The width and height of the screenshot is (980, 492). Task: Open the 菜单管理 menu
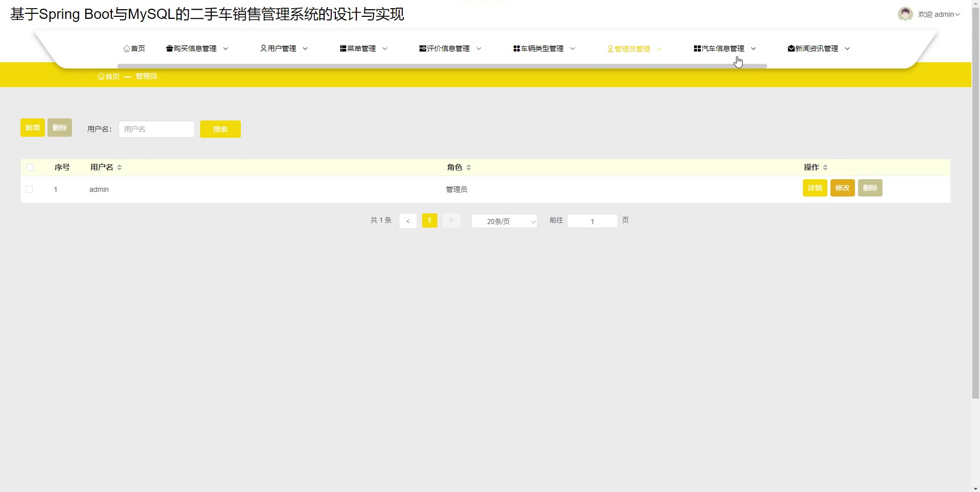click(361, 49)
